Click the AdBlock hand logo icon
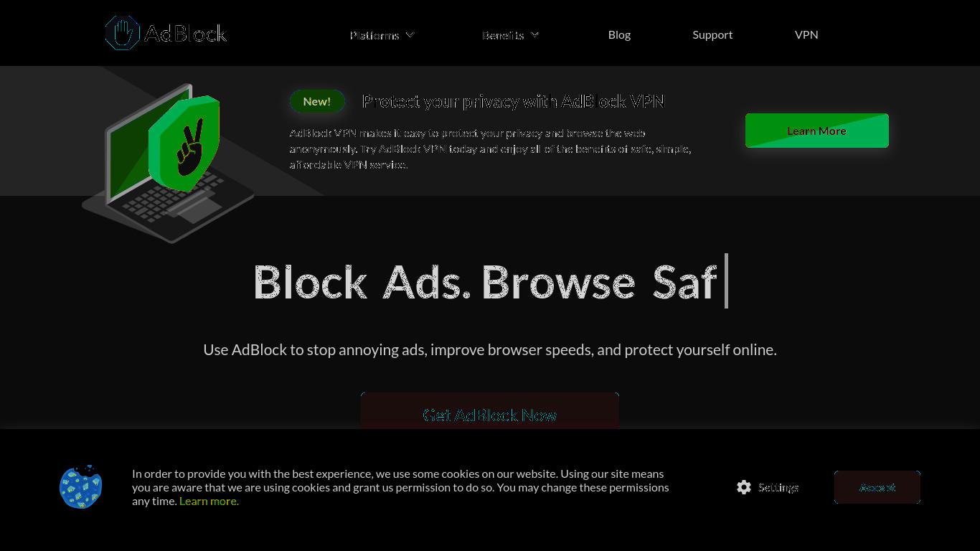Screen dimensions: 980x551 point(123,33)
